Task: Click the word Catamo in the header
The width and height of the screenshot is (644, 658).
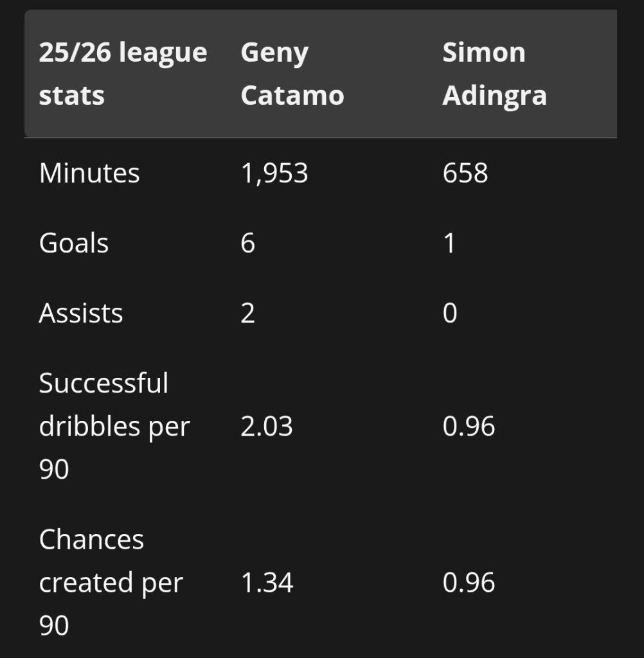Action: click(x=292, y=96)
